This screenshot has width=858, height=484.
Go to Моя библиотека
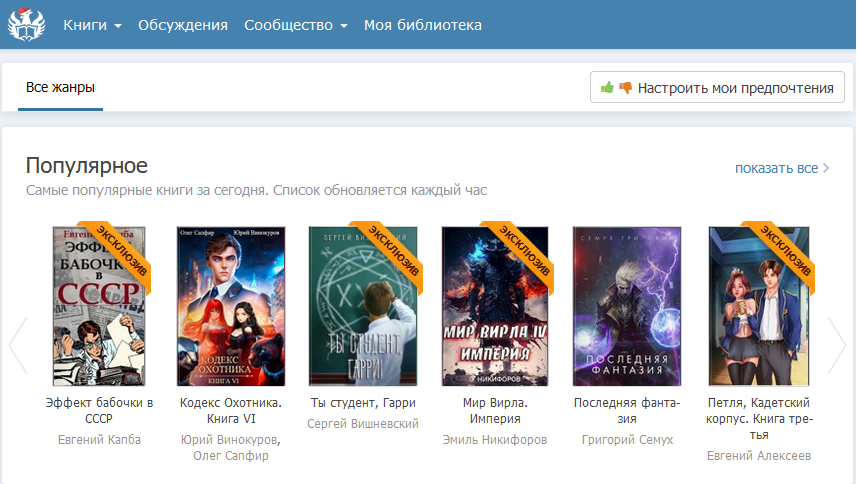[x=423, y=25]
